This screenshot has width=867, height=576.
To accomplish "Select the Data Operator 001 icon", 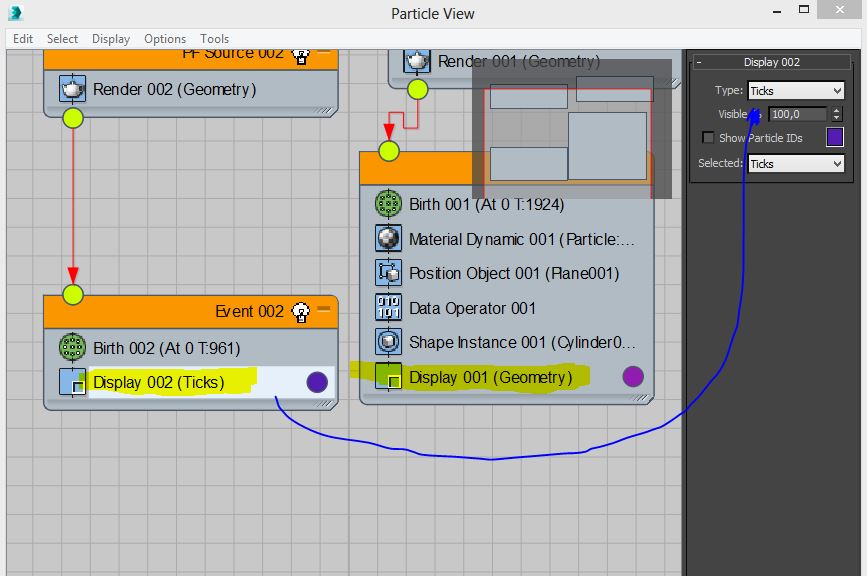I will [388, 308].
